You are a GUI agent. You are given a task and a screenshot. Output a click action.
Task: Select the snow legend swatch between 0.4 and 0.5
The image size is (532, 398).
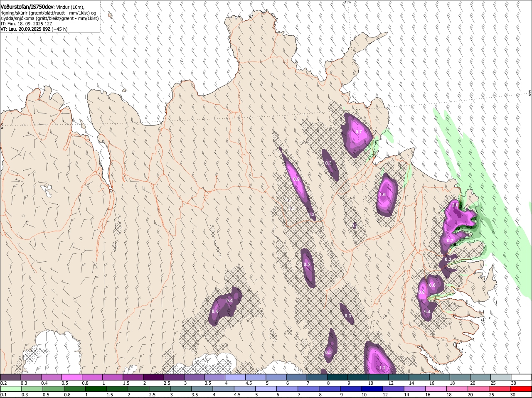click(x=52, y=377)
